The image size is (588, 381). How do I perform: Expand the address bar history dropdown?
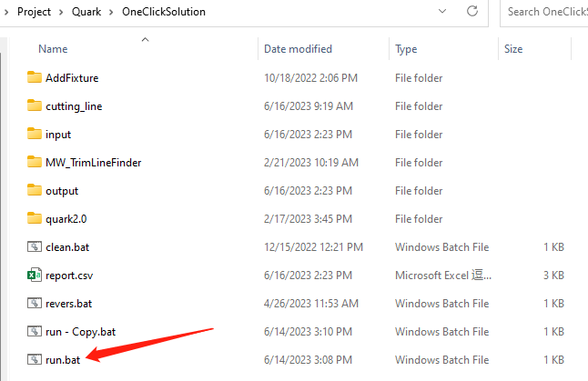coord(441,12)
